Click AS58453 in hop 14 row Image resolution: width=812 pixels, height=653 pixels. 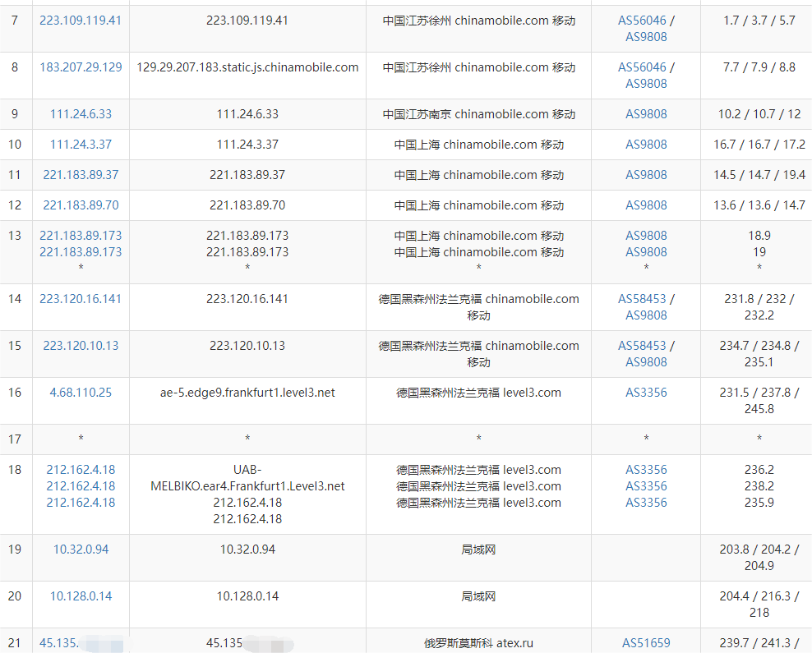642,299
